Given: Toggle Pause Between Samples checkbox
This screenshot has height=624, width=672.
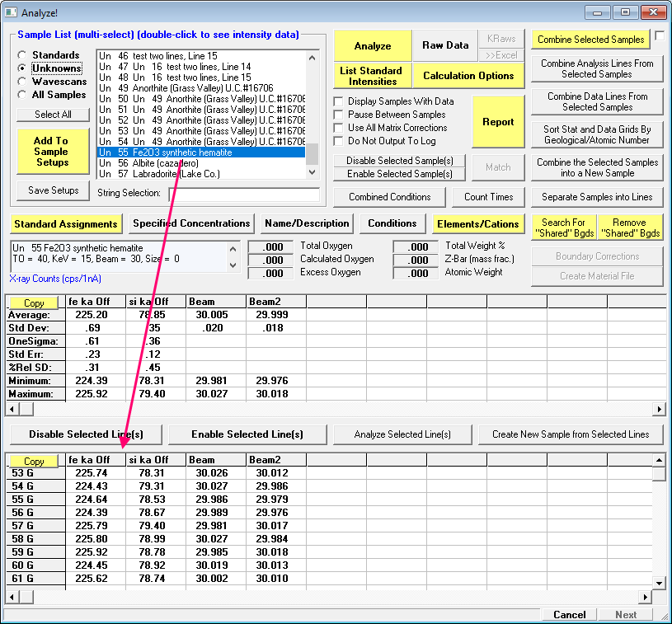Looking at the screenshot, I should [x=339, y=115].
